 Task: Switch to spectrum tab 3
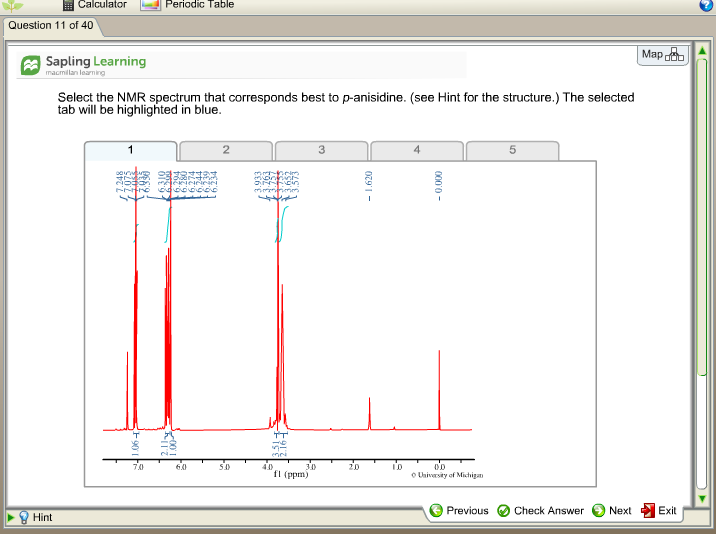click(321, 151)
